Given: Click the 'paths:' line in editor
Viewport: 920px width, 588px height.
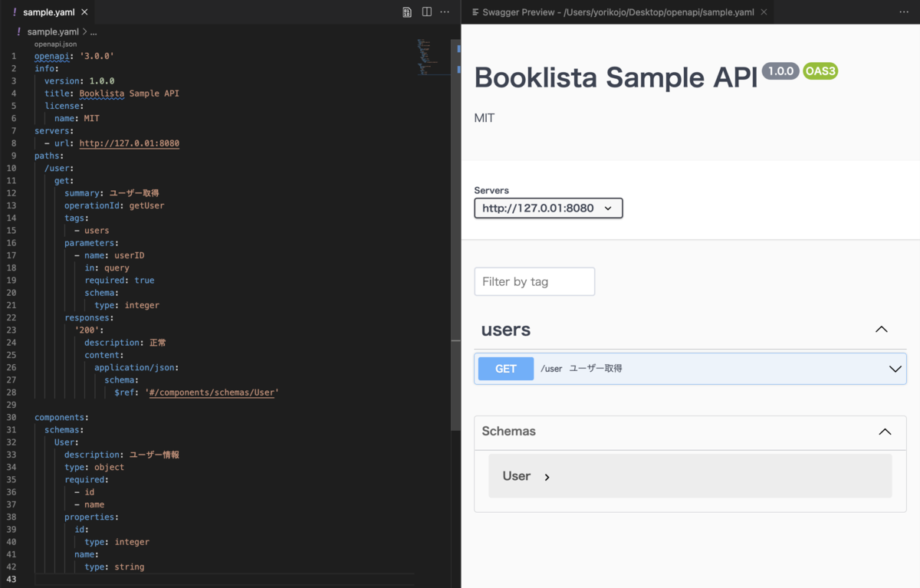Looking at the screenshot, I should [x=49, y=156].
